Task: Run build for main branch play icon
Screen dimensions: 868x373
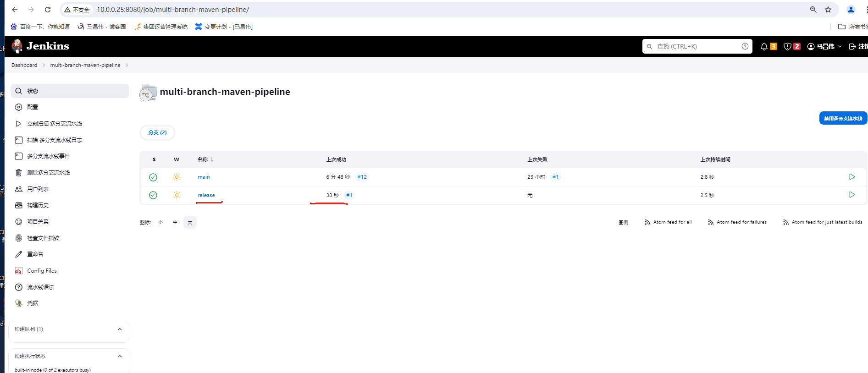Action: [852, 177]
